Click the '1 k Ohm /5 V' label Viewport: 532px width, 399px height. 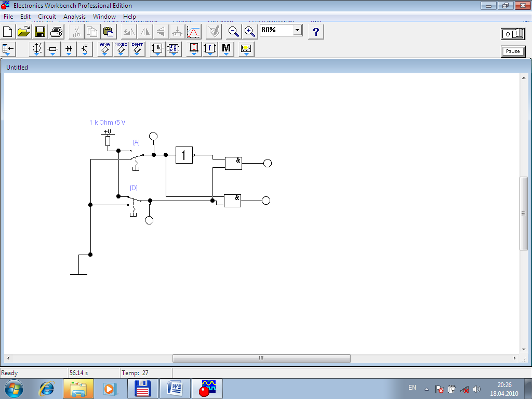point(107,123)
